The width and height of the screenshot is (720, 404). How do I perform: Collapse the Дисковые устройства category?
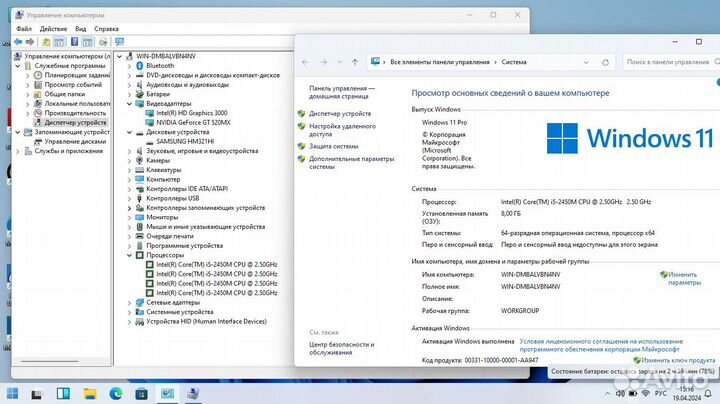click(x=129, y=132)
